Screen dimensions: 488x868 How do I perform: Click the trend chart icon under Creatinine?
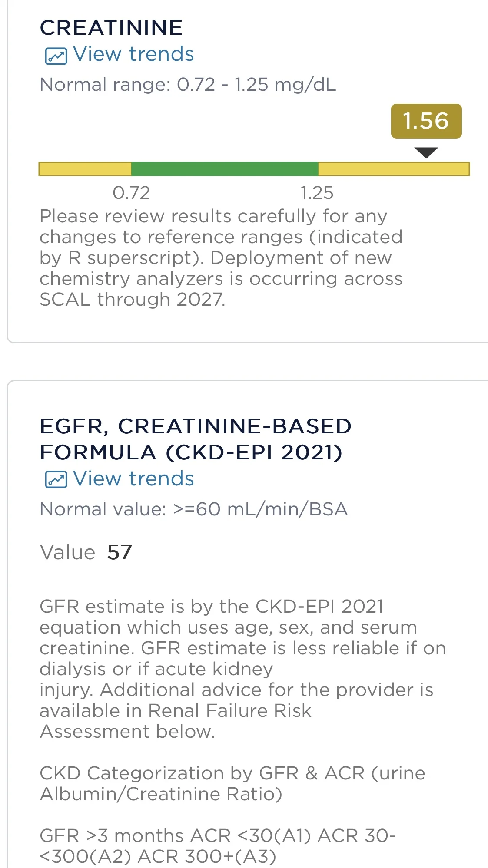(x=56, y=56)
